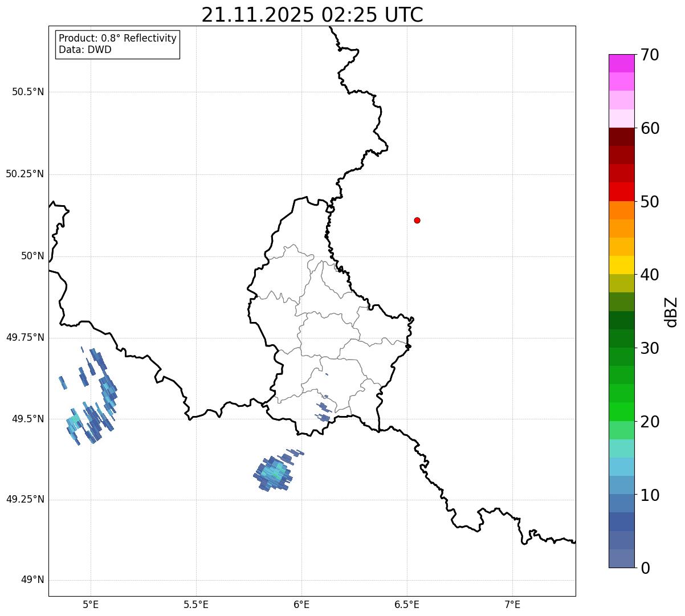Click the Product: 0.8° Reflectivity label

click(x=118, y=38)
